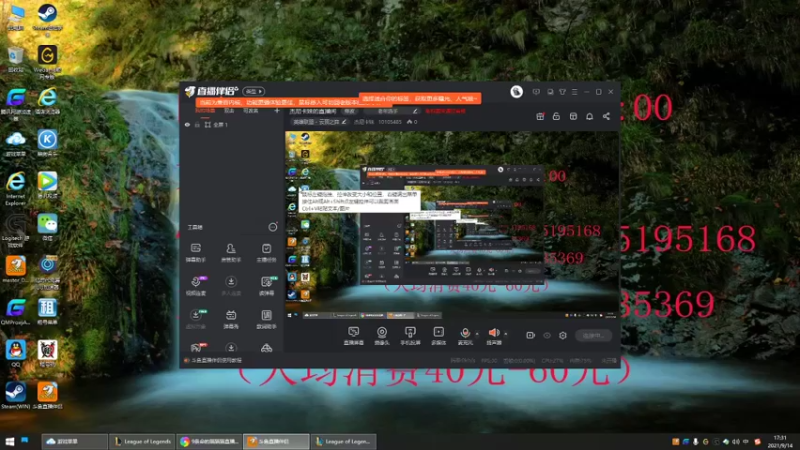Add camera source in streaming toolbar
This screenshot has height=450, width=800.
[382, 335]
